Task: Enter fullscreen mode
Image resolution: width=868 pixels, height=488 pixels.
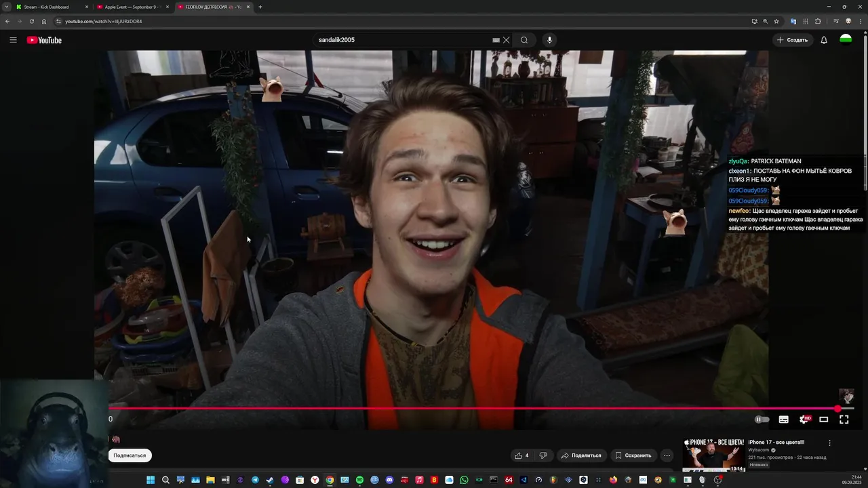Action: 844,420
